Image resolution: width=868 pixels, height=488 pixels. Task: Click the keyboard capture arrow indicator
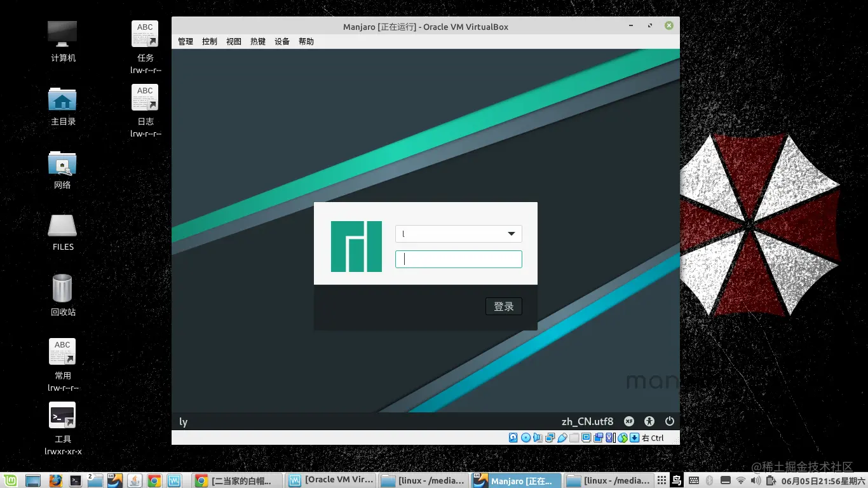[634, 438]
